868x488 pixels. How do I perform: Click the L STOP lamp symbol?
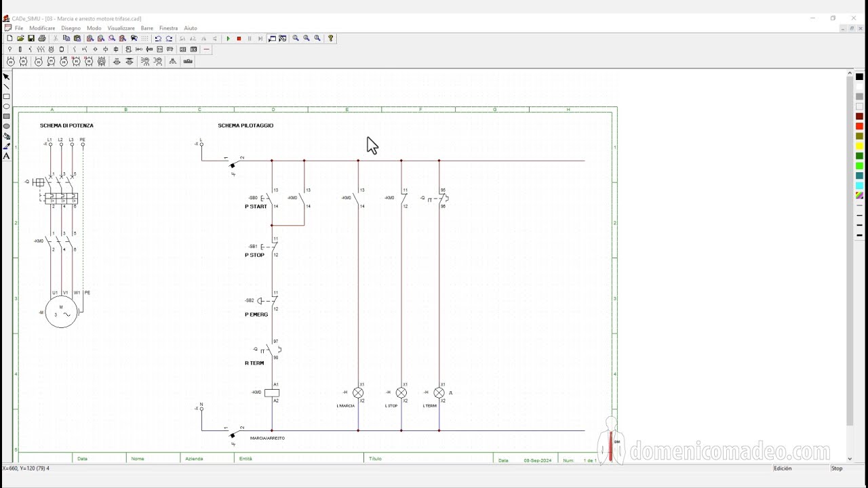pos(401,392)
